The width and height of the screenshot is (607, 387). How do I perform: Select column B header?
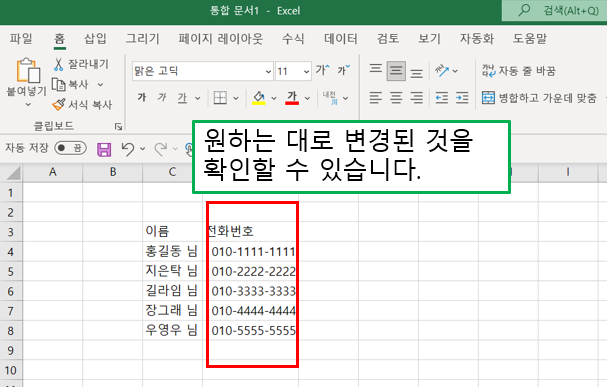pos(113,172)
